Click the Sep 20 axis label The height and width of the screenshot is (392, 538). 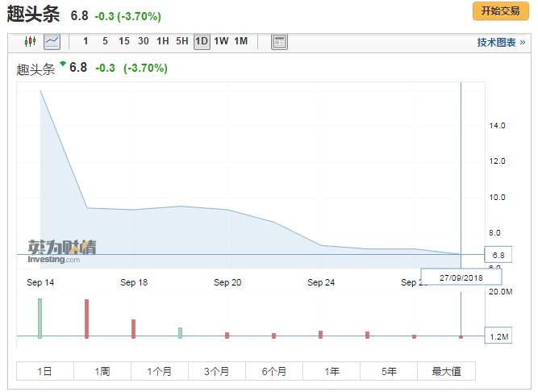point(227,282)
